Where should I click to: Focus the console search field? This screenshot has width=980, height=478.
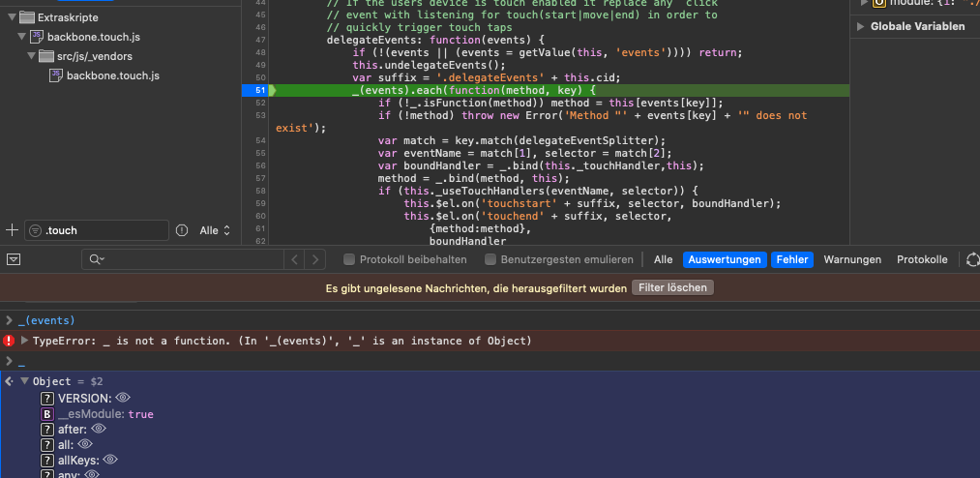pyautogui.click(x=185, y=259)
